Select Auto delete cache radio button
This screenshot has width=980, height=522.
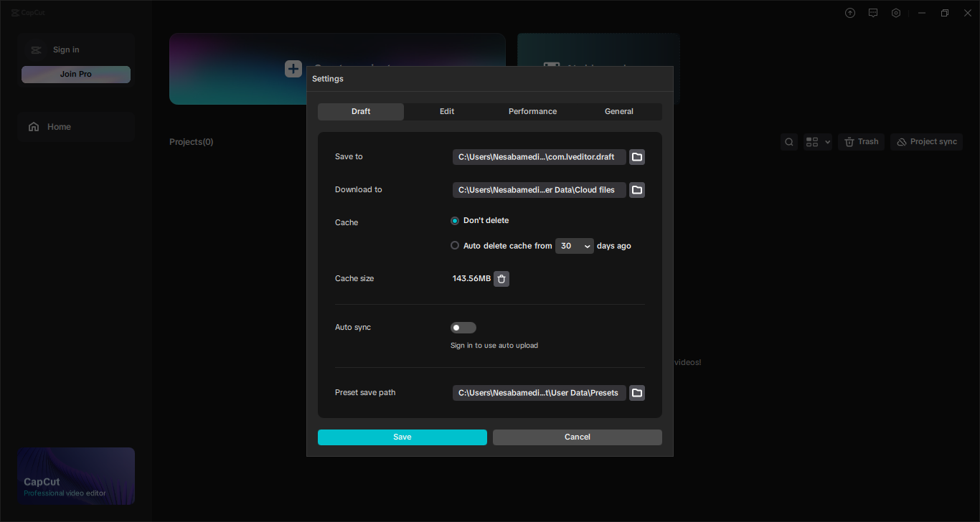(455, 245)
